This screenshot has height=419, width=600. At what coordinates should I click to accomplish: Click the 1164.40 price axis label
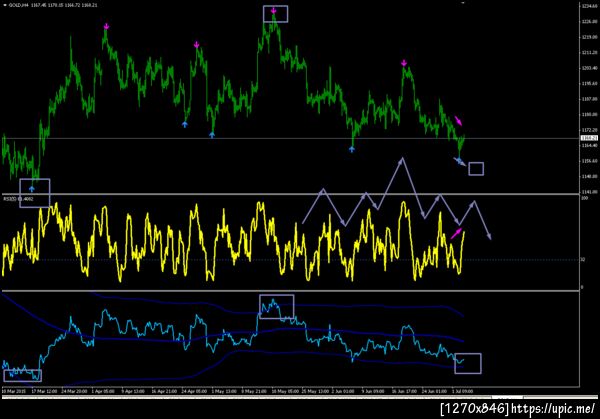[x=590, y=145]
